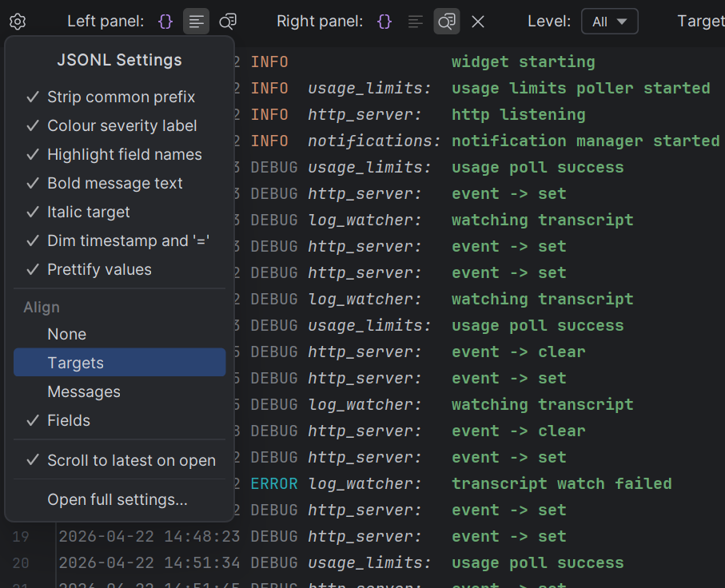The width and height of the screenshot is (725, 588).
Task: Toggle Prettify values
Action: [98, 269]
